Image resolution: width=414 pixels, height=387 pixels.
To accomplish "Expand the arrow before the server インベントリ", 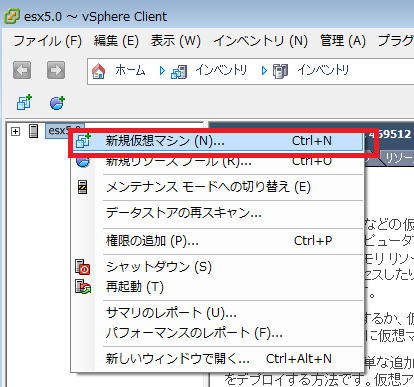I will [x=264, y=71].
